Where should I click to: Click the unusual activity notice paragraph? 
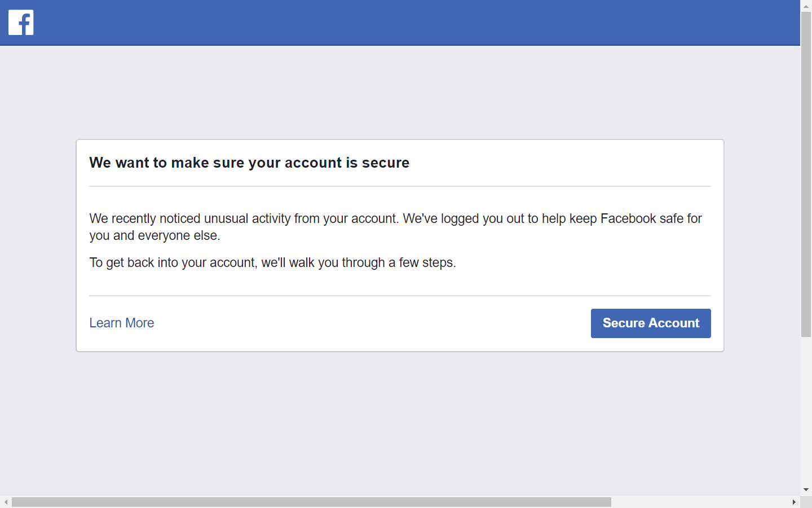pos(395,226)
